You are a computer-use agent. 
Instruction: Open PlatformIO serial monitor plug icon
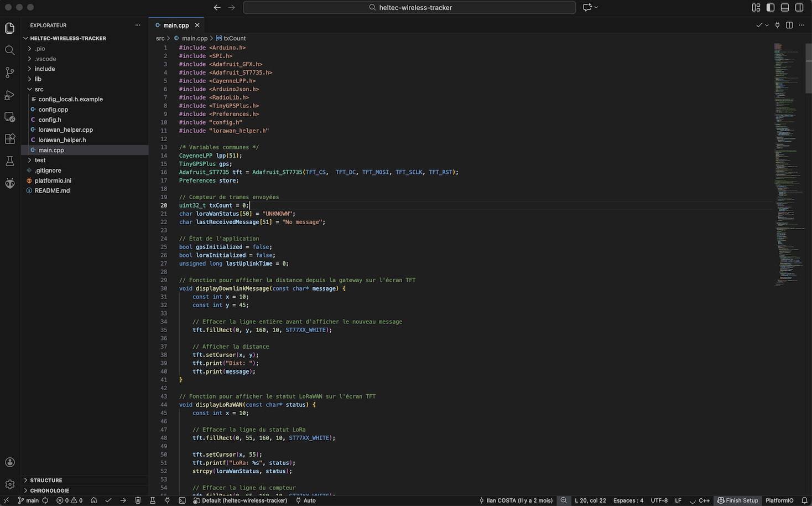(x=168, y=500)
